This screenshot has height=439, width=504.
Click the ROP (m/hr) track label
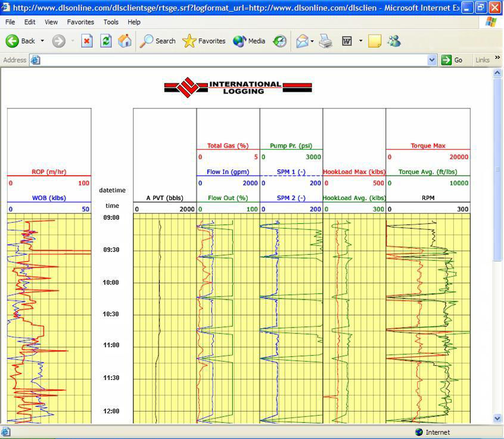(49, 172)
